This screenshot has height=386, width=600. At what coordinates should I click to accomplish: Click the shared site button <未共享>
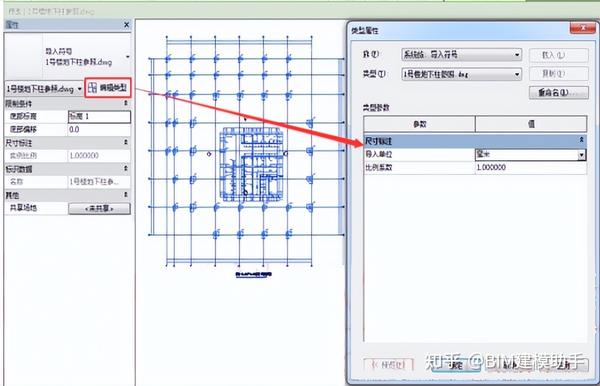tap(99, 208)
